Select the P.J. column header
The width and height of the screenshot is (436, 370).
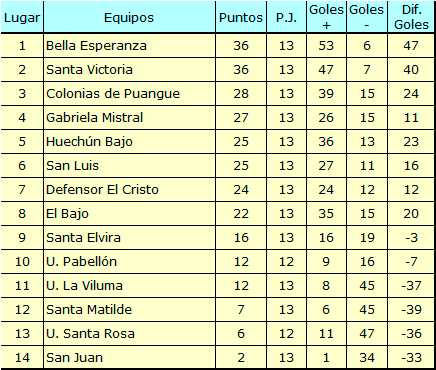point(286,17)
